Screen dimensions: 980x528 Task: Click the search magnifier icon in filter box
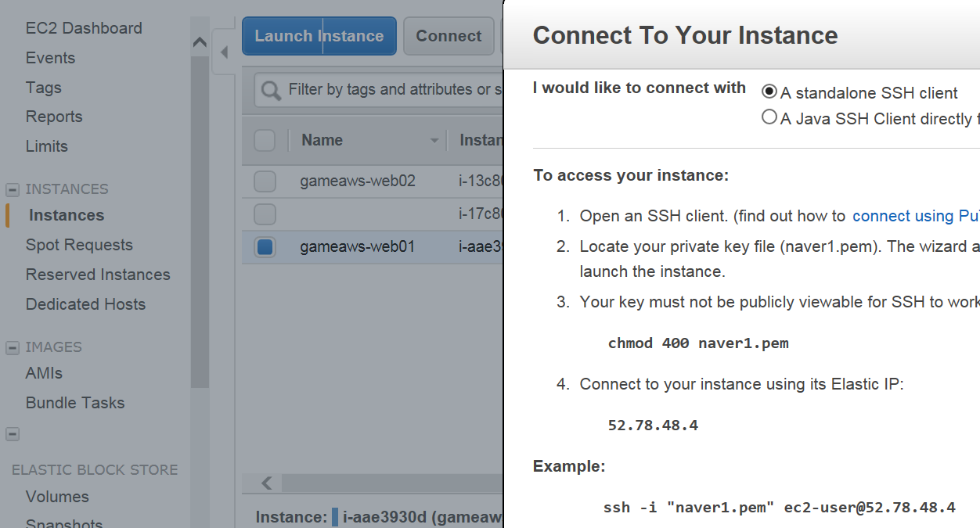click(x=271, y=91)
